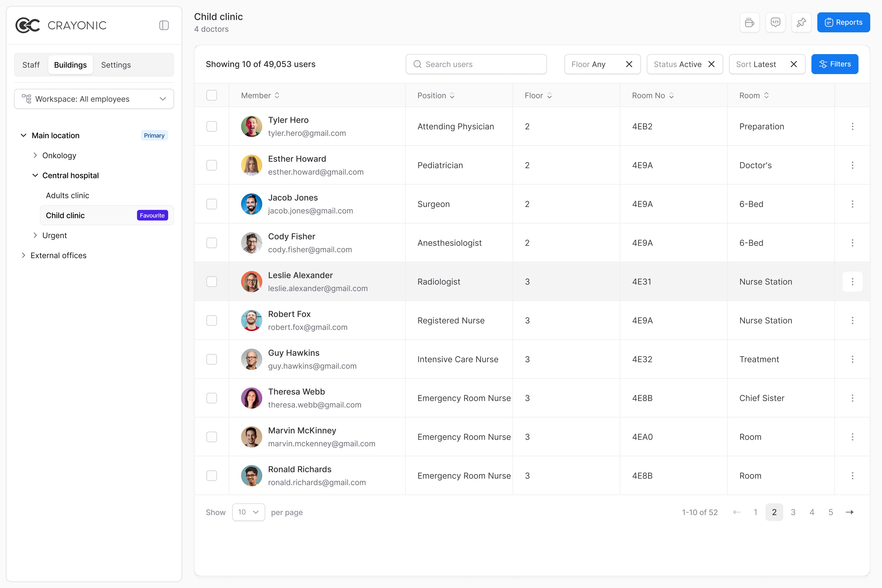Click the print icon in header
This screenshot has height=588, width=882.
click(749, 23)
